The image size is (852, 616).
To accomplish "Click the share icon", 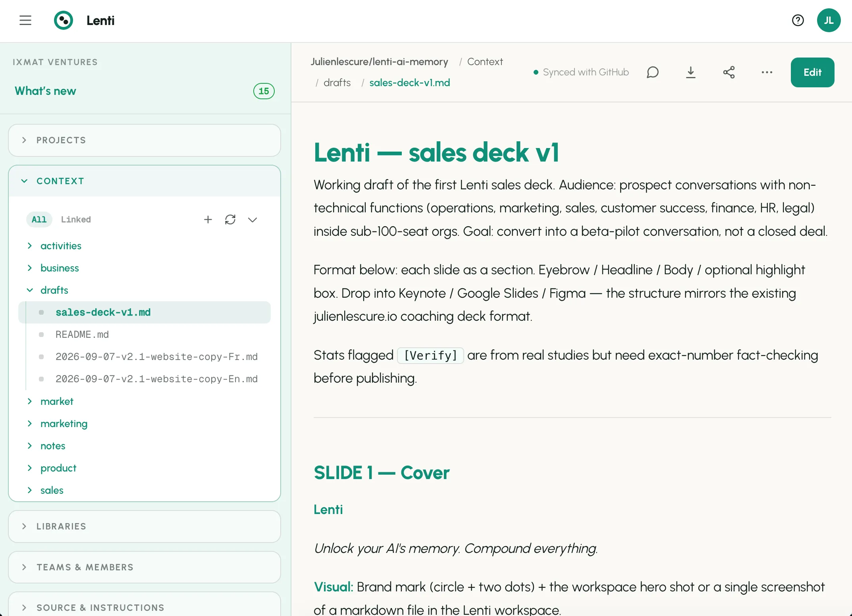I will click(x=729, y=72).
